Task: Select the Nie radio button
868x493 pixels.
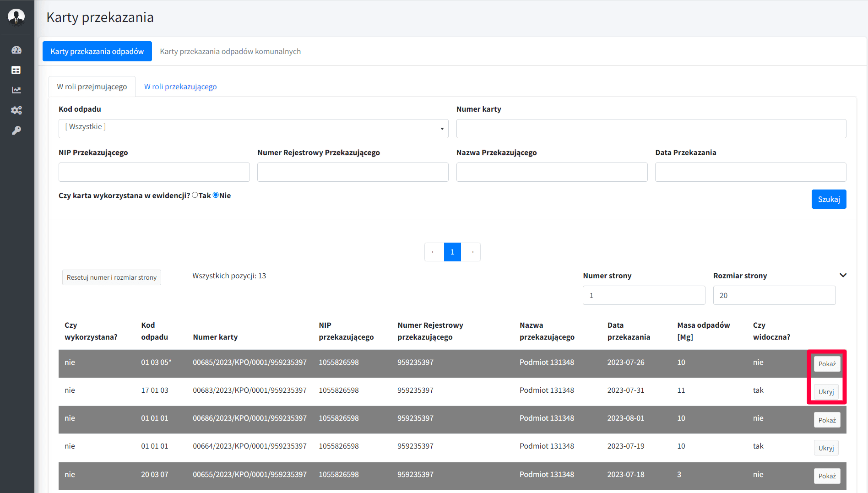Action: (216, 195)
